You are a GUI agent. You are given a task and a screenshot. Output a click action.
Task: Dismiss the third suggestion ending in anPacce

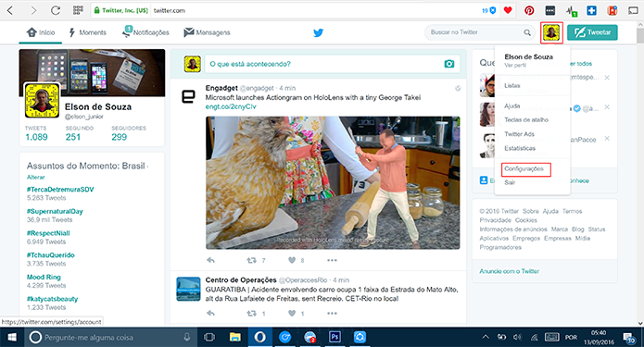[607, 138]
